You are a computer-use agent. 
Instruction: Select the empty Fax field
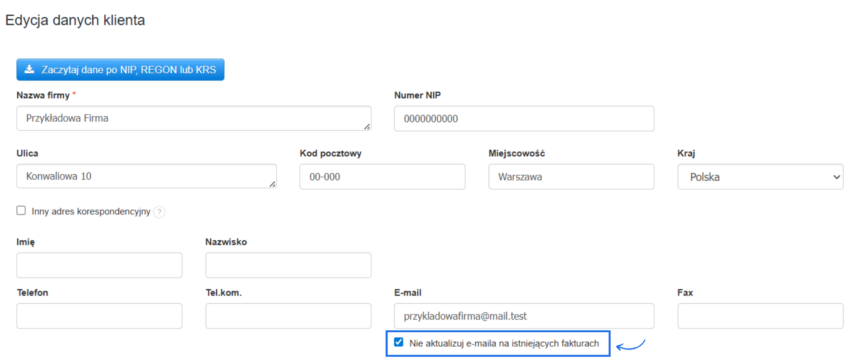pos(760,316)
